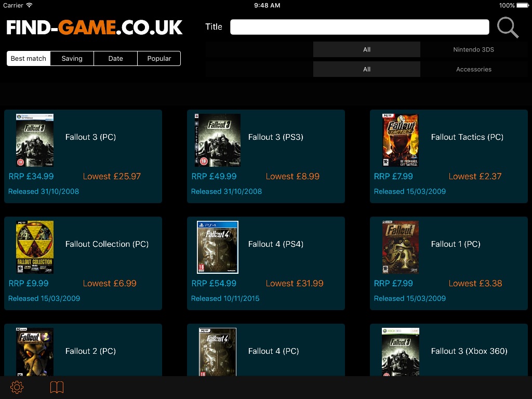Select the Fallout 4 (PC) title
532x399 pixels.
click(273, 351)
